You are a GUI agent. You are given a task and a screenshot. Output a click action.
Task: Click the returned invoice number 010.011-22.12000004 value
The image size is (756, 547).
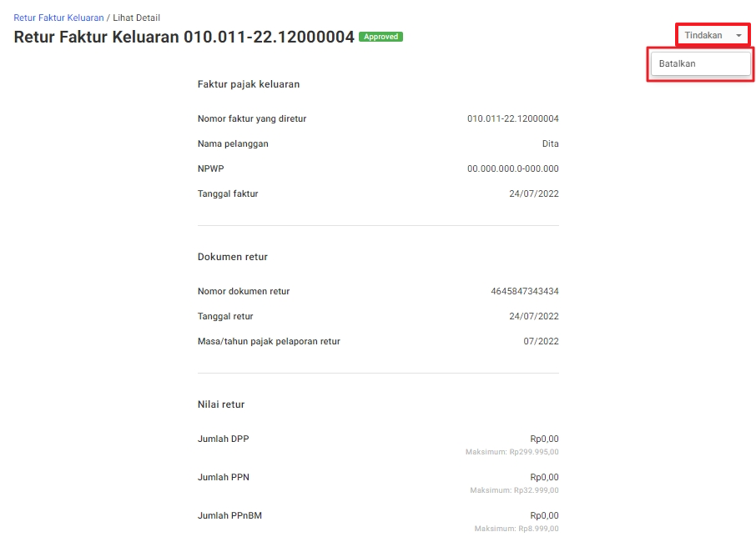pyautogui.click(x=512, y=118)
